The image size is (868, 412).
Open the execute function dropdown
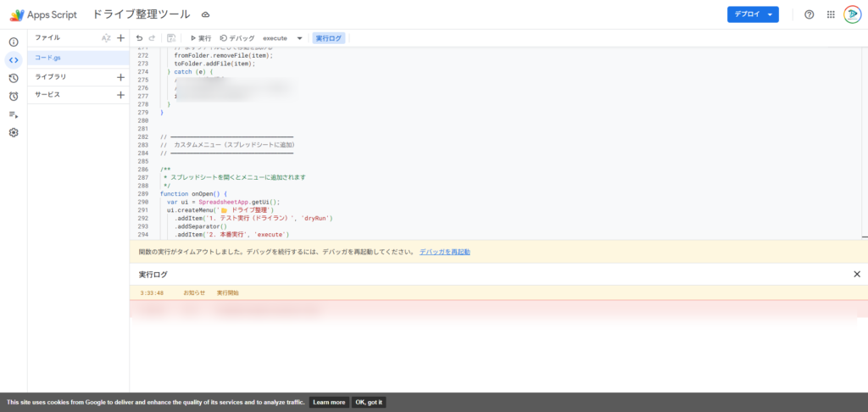coord(283,38)
